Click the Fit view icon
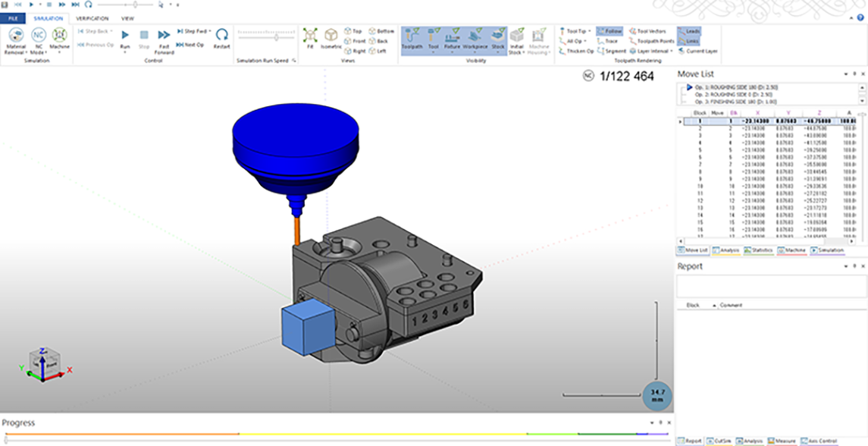 309,38
